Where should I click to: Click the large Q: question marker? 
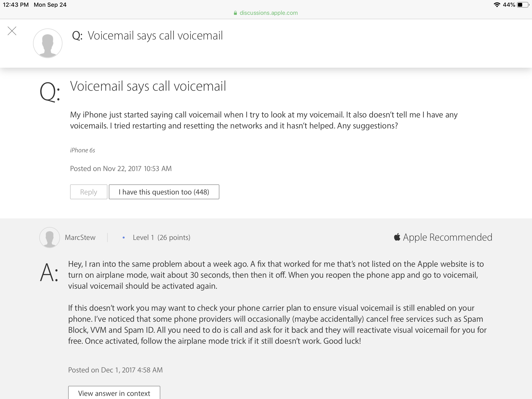point(50,92)
